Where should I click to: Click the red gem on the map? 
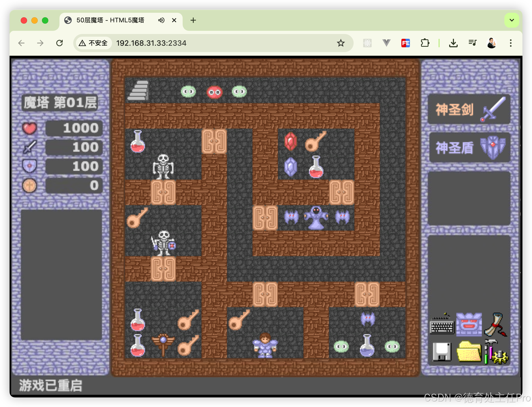[290, 141]
